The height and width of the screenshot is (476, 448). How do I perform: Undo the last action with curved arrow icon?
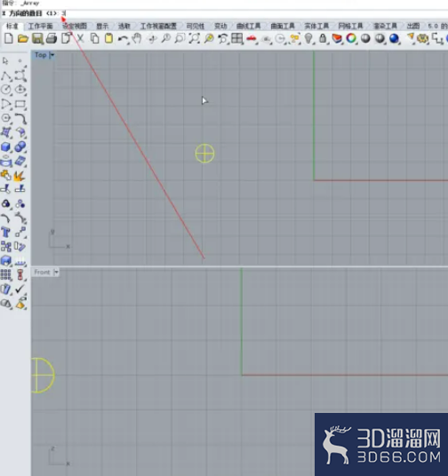click(123, 39)
